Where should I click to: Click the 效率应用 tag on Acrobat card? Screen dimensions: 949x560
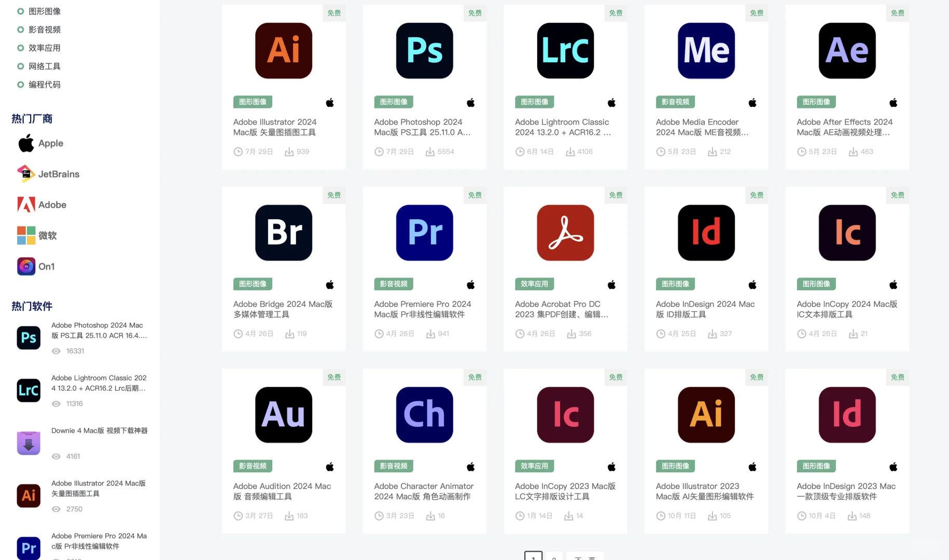tap(534, 284)
